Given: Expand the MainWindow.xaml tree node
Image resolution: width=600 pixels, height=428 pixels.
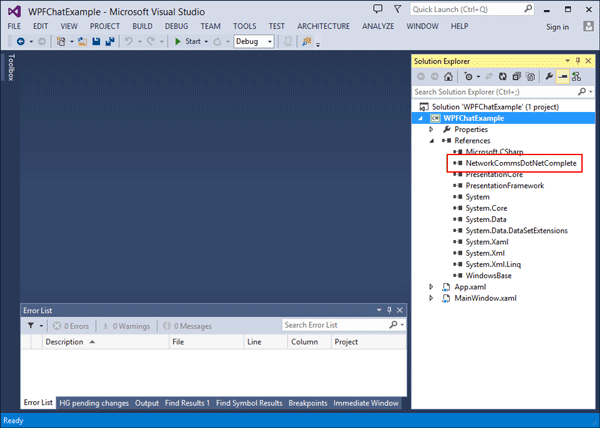Looking at the screenshot, I should coord(431,298).
